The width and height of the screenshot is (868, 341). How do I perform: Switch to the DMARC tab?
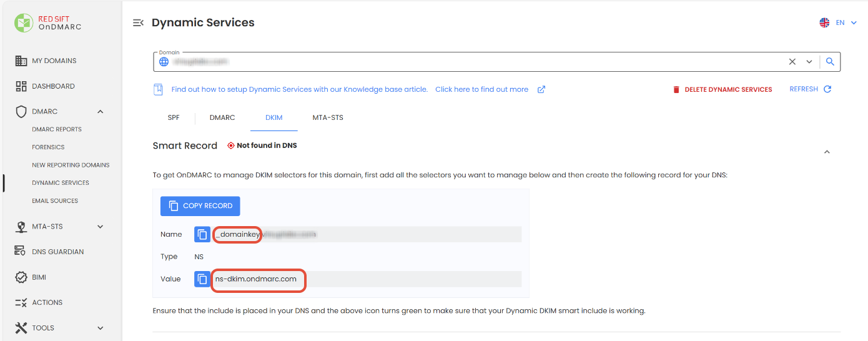(222, 117)
